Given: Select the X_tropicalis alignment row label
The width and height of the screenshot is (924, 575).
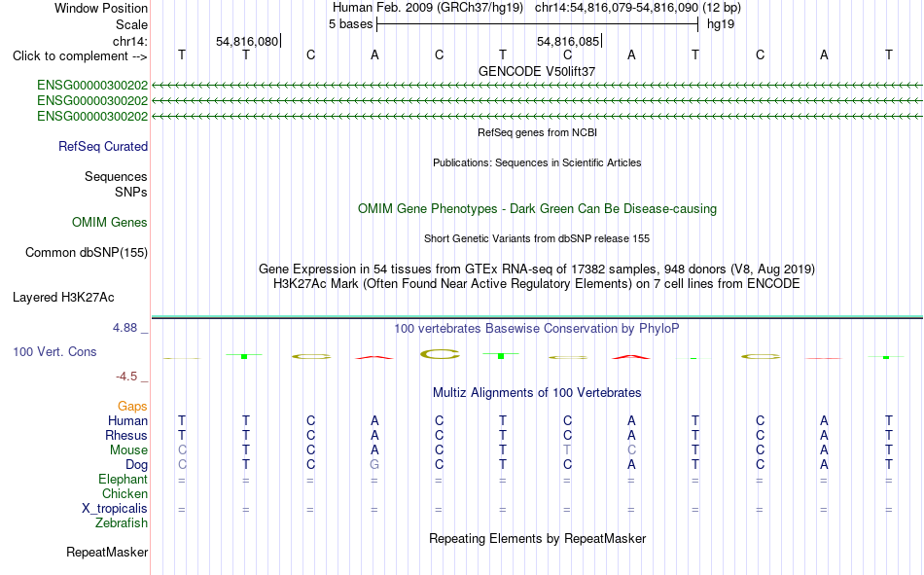Looking at the screenshot, I should click(115, 509).
